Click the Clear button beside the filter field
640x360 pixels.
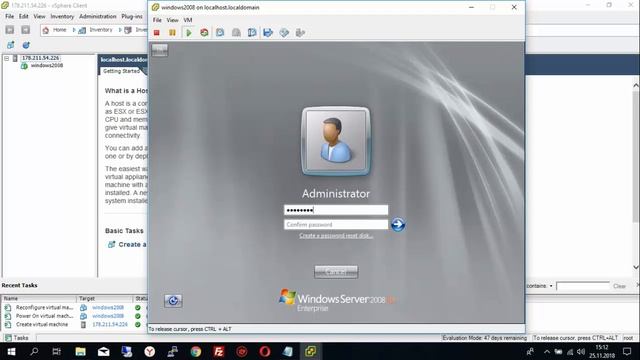[619, 286]
